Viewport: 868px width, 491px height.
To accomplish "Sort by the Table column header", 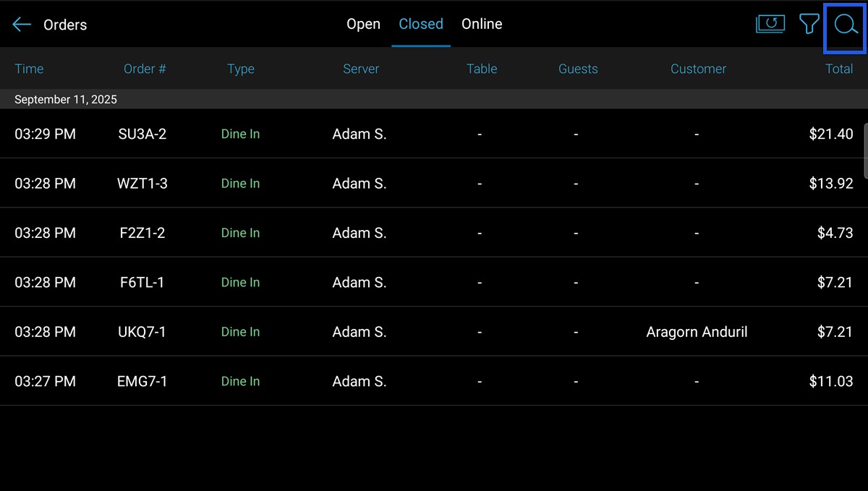I will pos(482,69).
